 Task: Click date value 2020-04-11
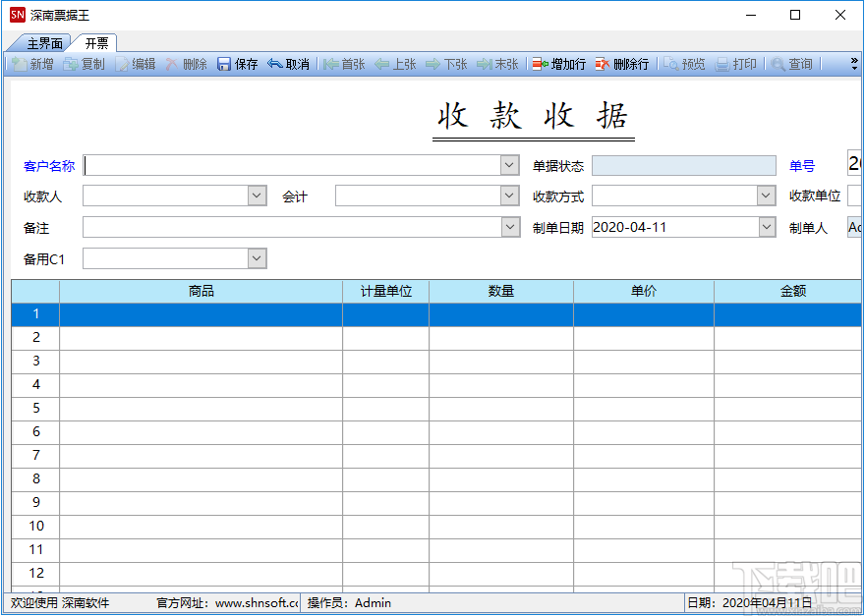pos(629,227)
